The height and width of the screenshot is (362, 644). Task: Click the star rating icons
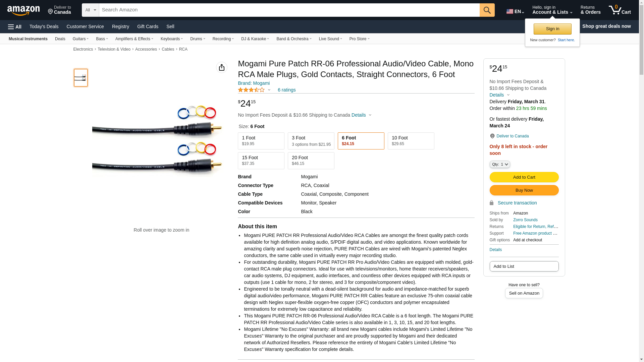pos(251,90)
